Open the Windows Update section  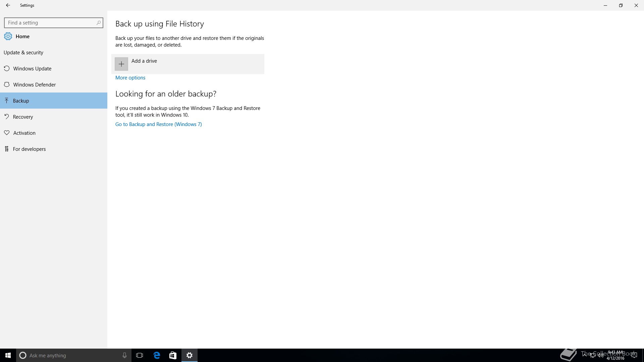pos(54,68)
